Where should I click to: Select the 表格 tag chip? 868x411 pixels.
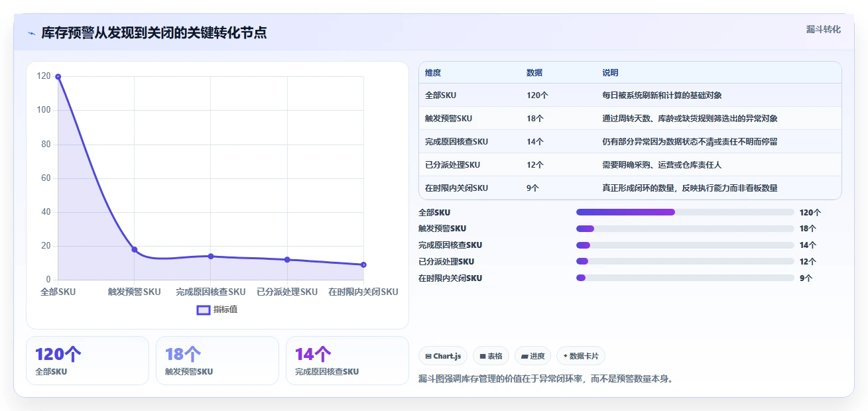tap(491, 356)
